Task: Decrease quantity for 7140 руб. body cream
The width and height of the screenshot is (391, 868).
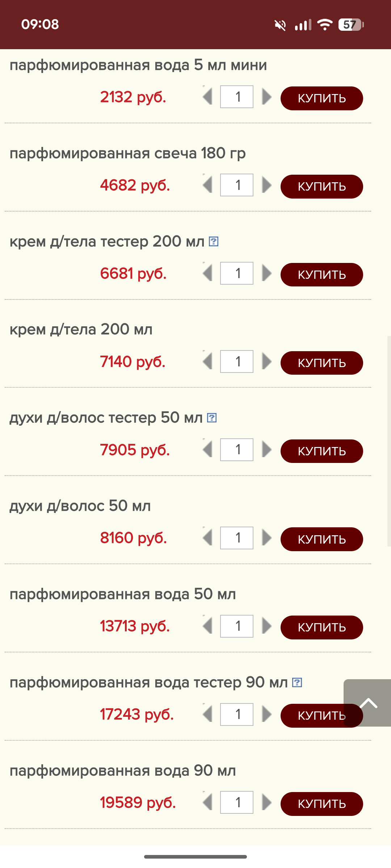Action: pyautogui.click(x=207, y=361)
